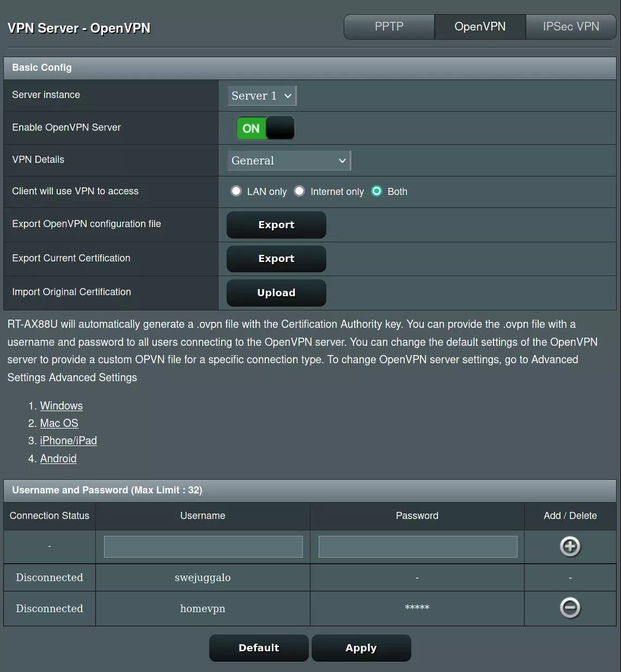The height and width of the screenshot is (672, 621).
Task: Switch to the IPSec VPN tab
Action: coord(570,27)
